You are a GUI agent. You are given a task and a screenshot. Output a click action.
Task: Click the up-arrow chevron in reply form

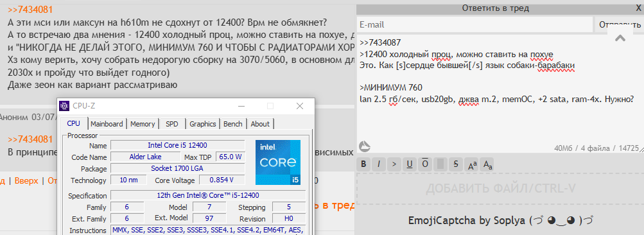tap(620, 39)
